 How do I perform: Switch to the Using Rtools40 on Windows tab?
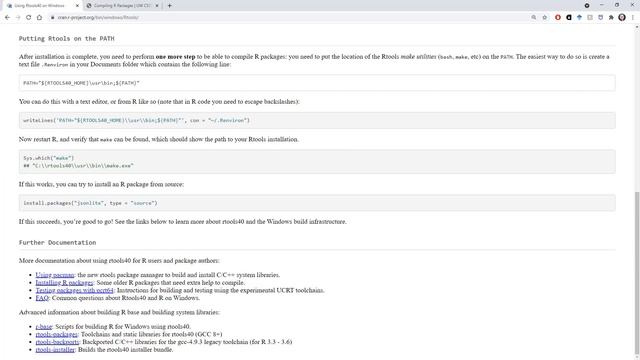click(39, 6)
